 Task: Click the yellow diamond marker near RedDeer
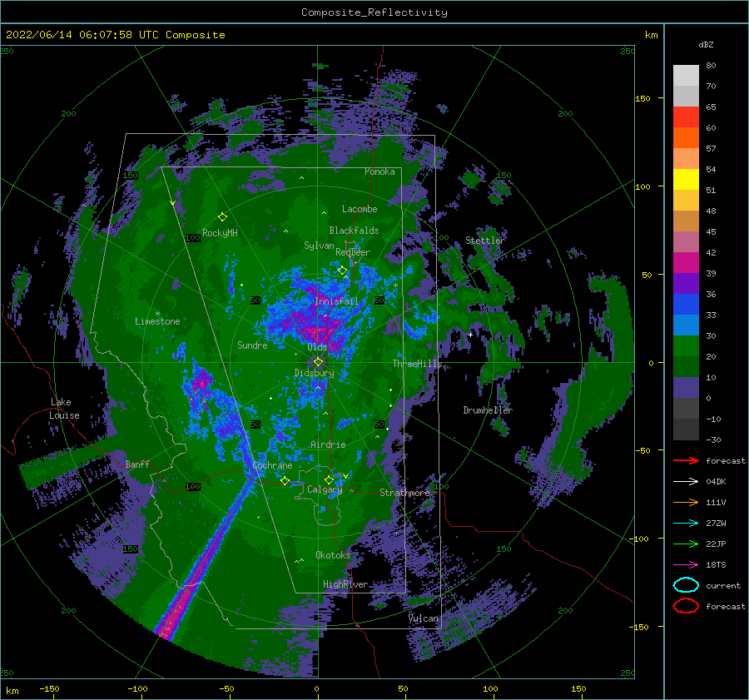tap(342, 271)
